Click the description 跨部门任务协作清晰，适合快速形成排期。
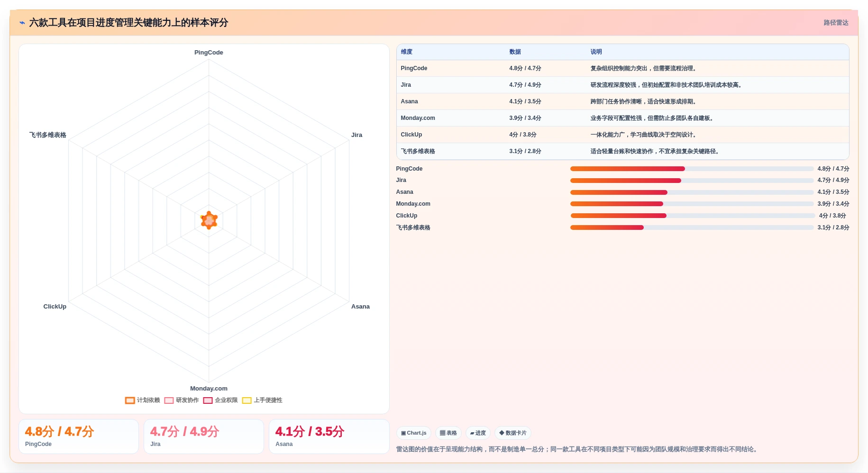Viewport: 868px width, 473px height. click(x=644, y=101)
